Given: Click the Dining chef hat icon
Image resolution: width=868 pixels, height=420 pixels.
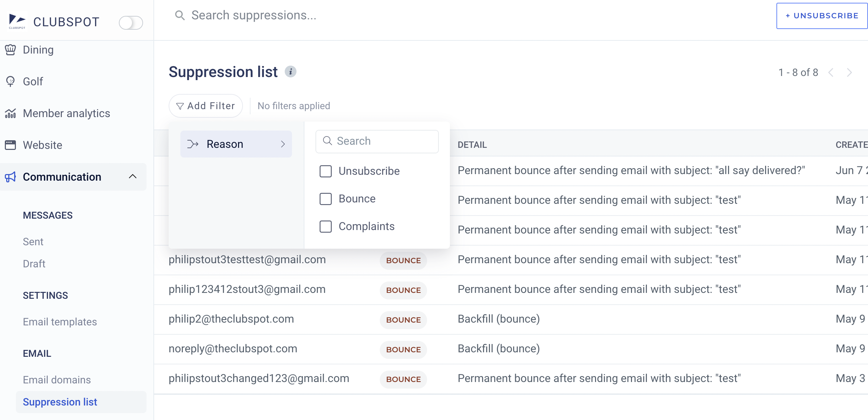Looking at the screenshot, I should 10,50.
